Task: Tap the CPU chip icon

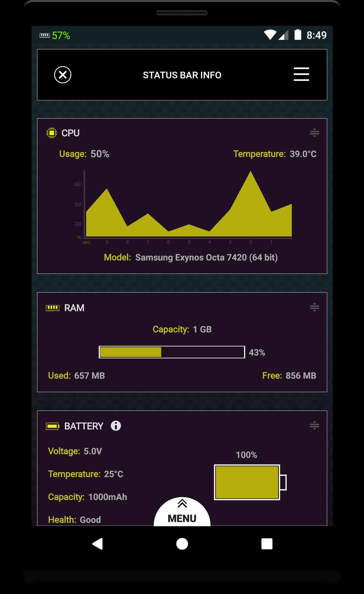Action: [x=52, y=133]
